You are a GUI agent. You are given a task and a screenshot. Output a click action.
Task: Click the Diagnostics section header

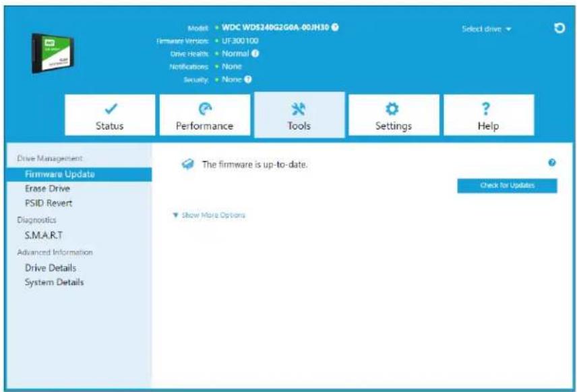pyautogui.click(x=36, y=220)
